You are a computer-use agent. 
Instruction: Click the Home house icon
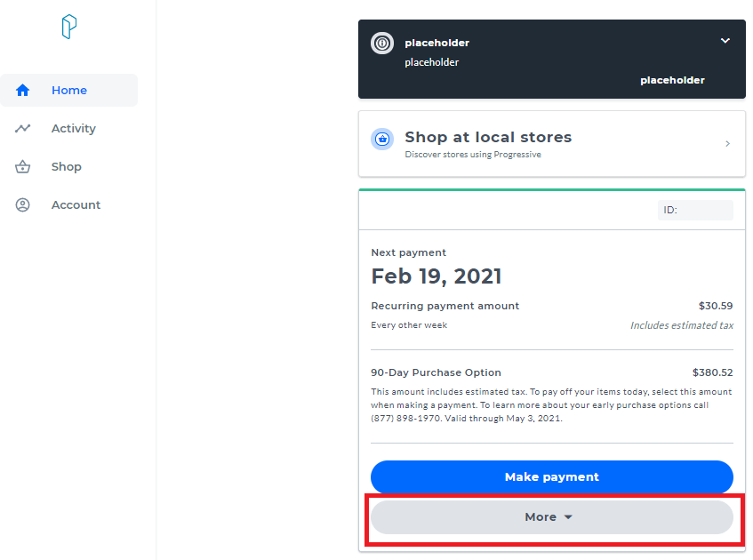[x=23, y=91]
